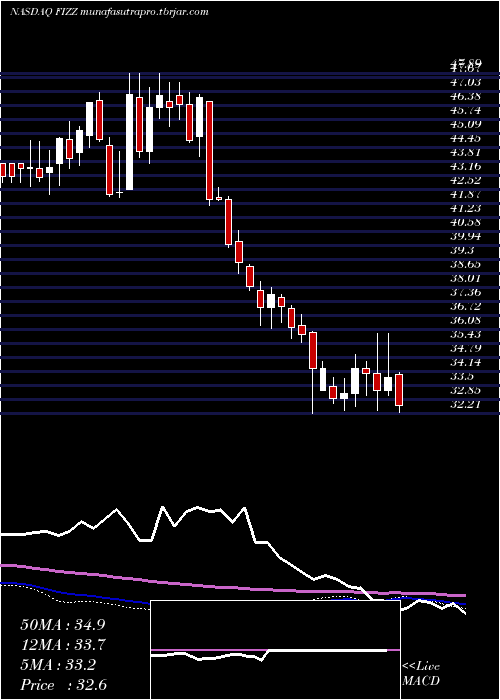Click the <<Live MACD label

tap(421, 674)
